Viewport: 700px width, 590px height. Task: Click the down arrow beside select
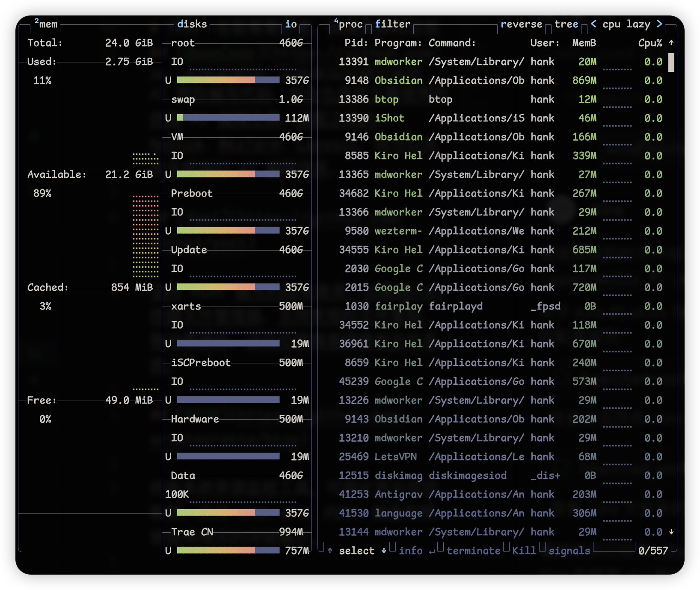384,551
